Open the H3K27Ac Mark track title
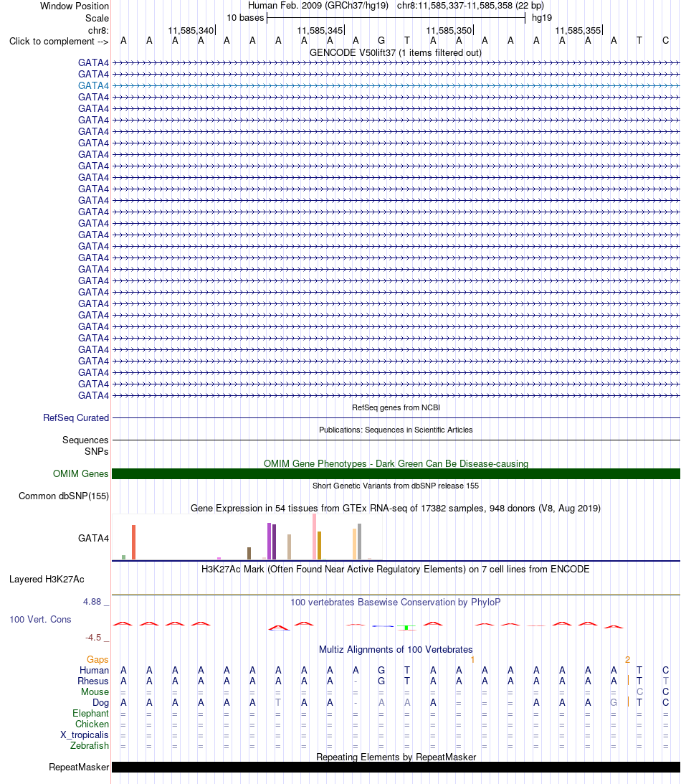Viewport: 681px width, 784px height. (396, 569)
